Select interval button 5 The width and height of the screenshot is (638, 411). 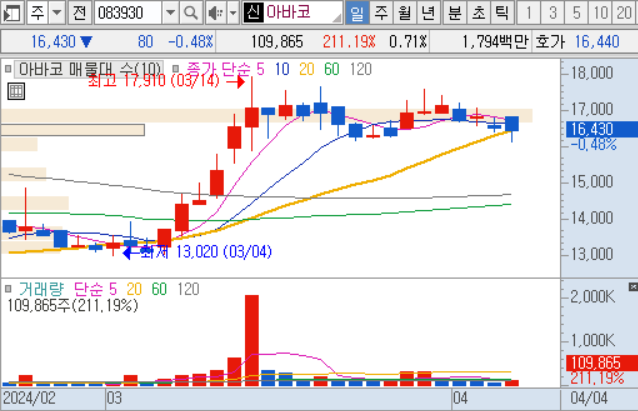click(577, 13)
